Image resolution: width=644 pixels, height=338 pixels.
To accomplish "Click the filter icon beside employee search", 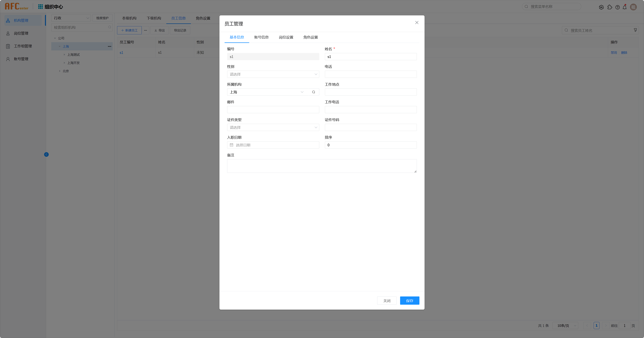I will point(635,30).
